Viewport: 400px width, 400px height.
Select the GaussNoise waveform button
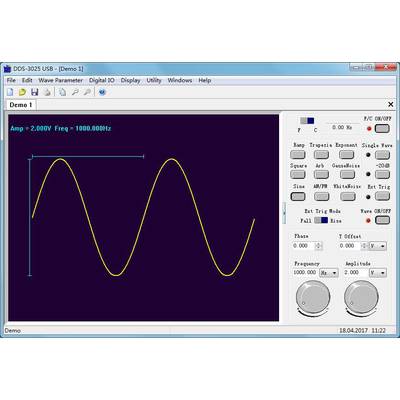[x=347, y=174]
